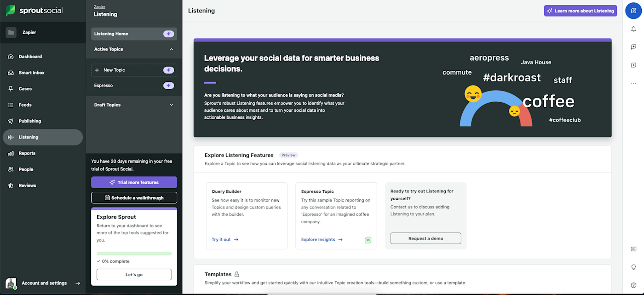This screenshot has width=644, height=295.
Task: Click the add plus square icon
Action: (633, 65)
